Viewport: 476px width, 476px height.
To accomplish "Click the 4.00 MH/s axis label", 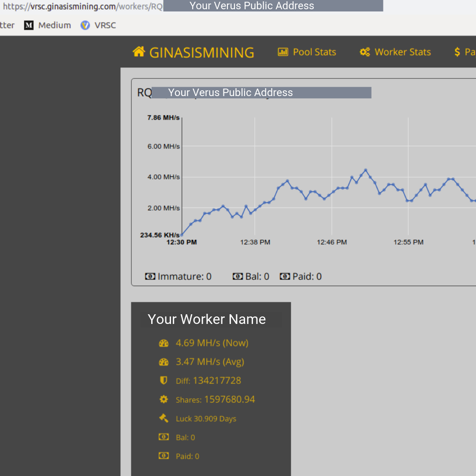I will pos(164,177).
